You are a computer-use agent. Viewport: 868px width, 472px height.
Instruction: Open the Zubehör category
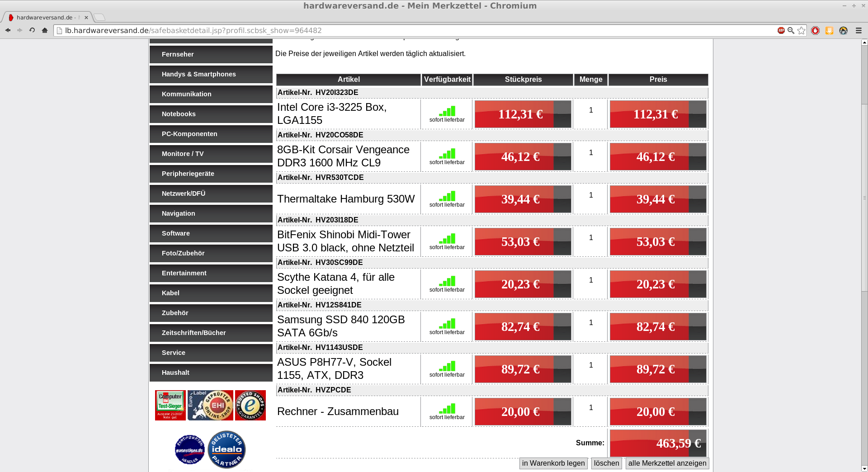click(x=211, y=313)
